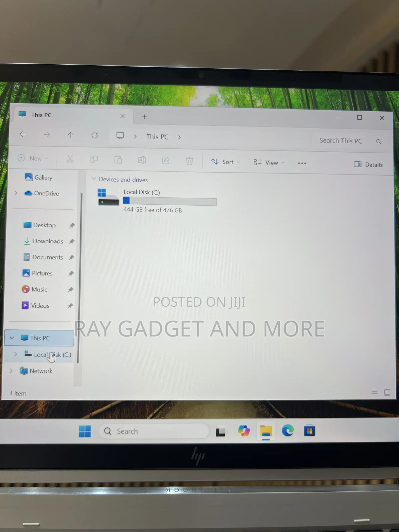This screenshot has width=399, height=532.
Task: Click the Share toolbar icon
Action: [166, 161]
